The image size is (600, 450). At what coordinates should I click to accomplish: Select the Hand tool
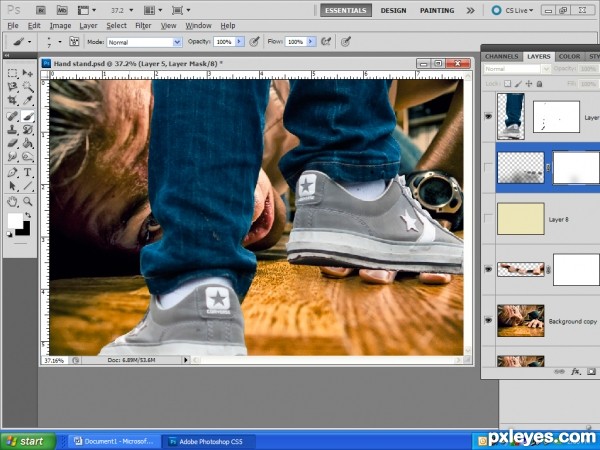13,201
